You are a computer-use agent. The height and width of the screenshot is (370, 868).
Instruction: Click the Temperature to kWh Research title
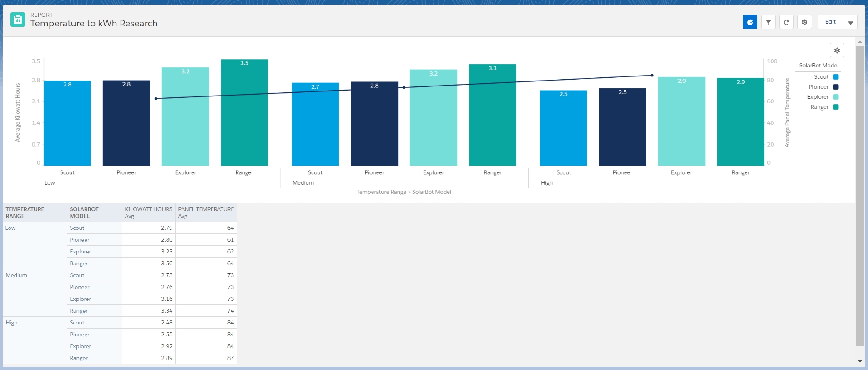tap(94, 24)
